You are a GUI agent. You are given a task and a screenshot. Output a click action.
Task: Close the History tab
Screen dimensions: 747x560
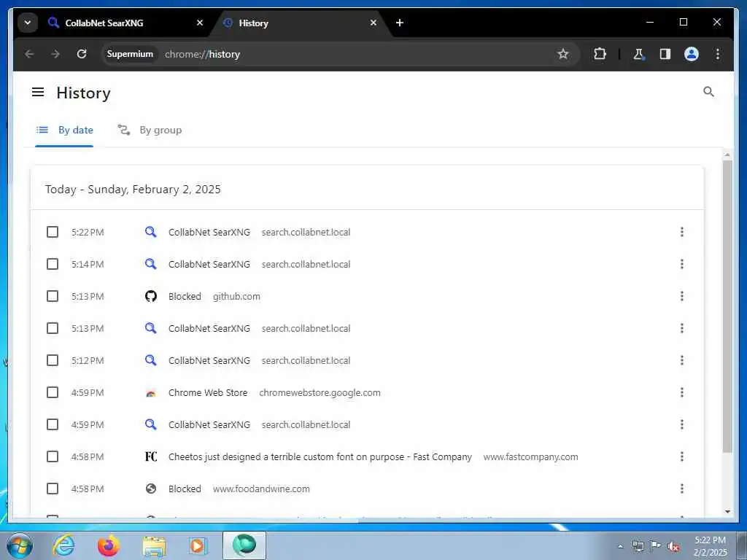373,23
